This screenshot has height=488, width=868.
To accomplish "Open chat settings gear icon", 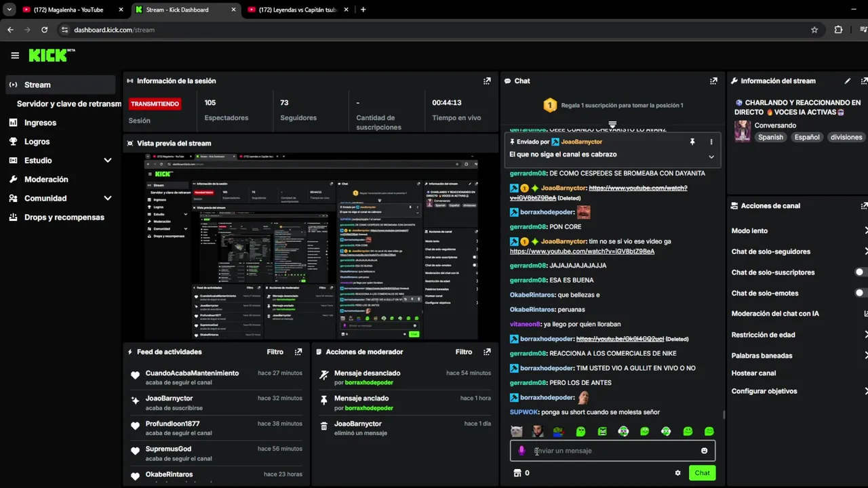I will point(677,473).
